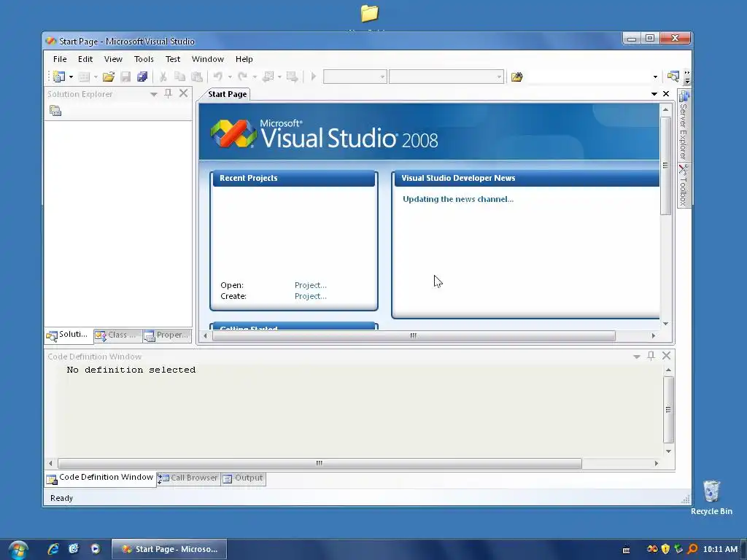Screen dimensions: 747x560
Task: Click the New Project toolbar icon
Action: [59, 76]
